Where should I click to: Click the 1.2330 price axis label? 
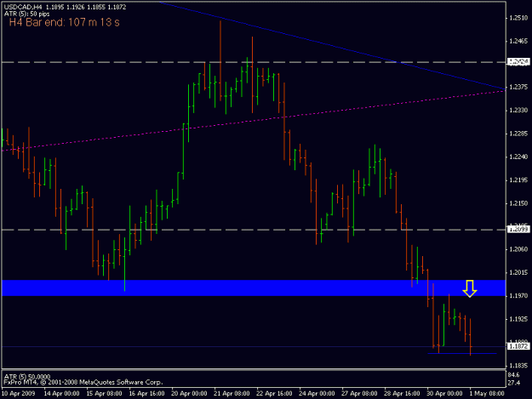(518, 111)
